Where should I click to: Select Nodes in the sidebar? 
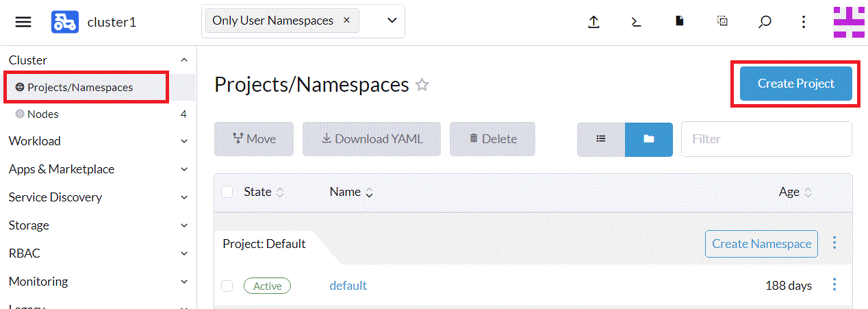pyautogui.click(x=42, y=114)
